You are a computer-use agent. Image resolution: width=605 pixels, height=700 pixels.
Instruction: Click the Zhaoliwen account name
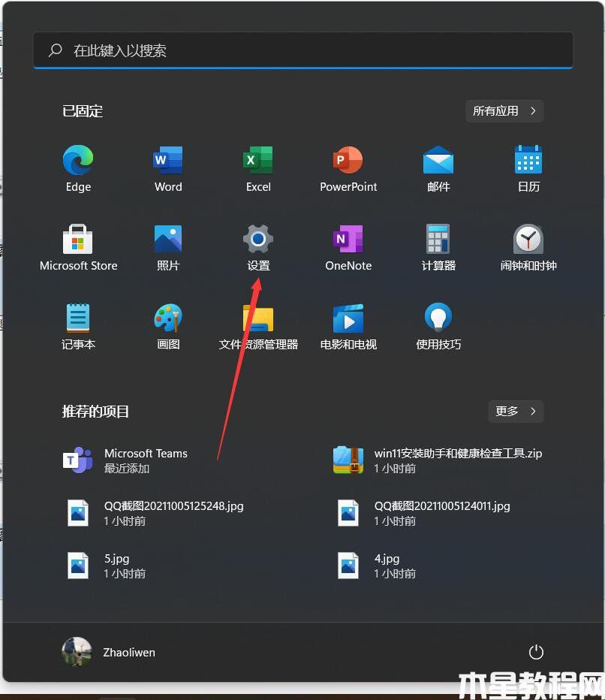coord(129,652)
